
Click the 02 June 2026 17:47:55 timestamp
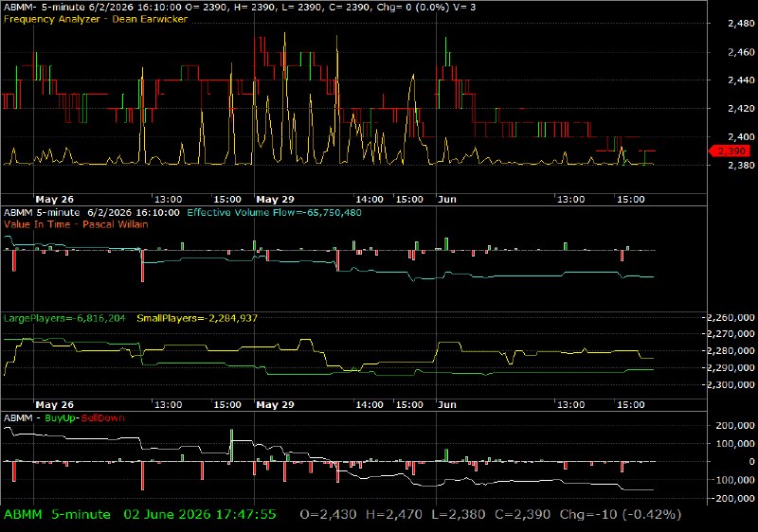coord(200,515)
